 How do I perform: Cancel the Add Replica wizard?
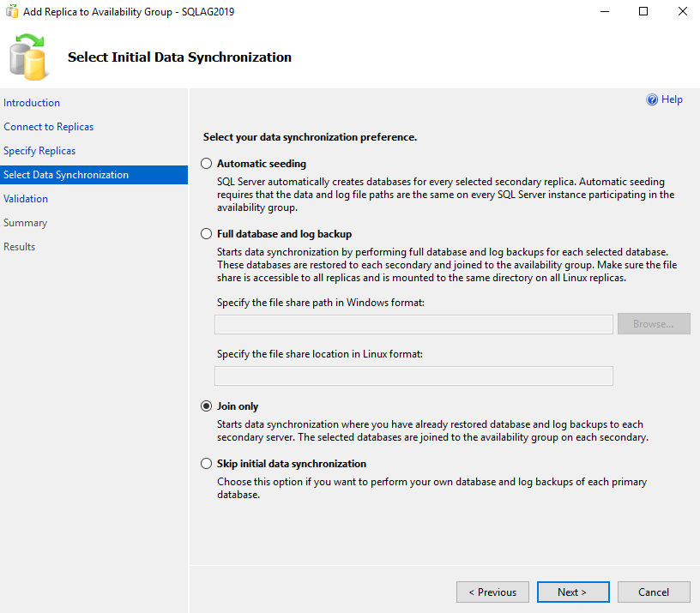[x=654, y=592]
